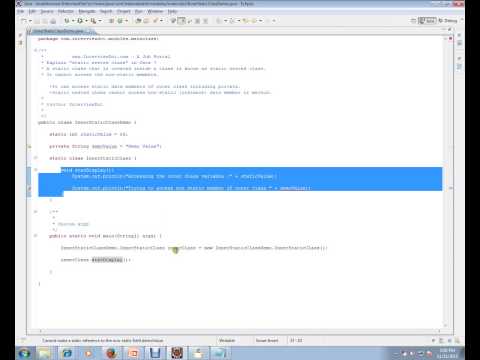Click the Writable status bar entry

pos(227,340)
